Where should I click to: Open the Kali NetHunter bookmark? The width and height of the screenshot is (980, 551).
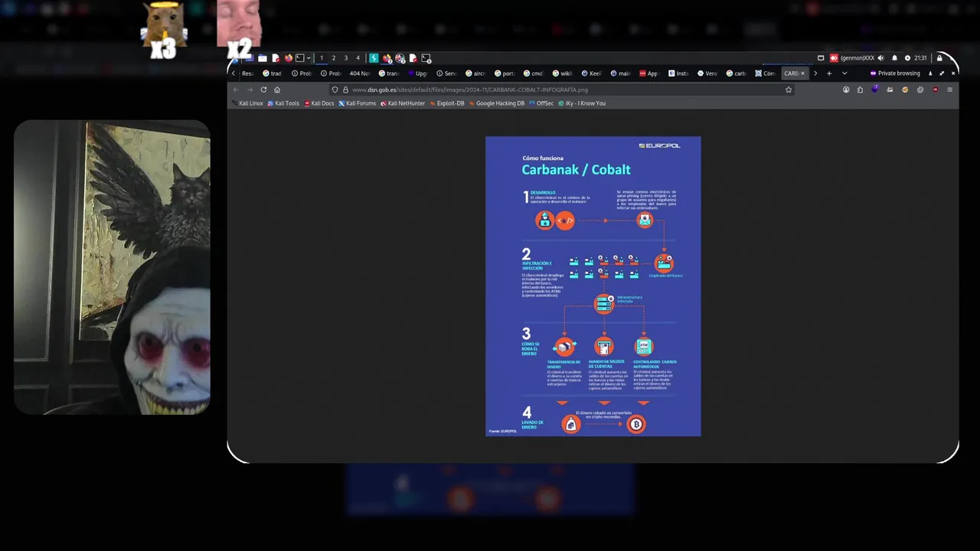[x=403, y=103]
